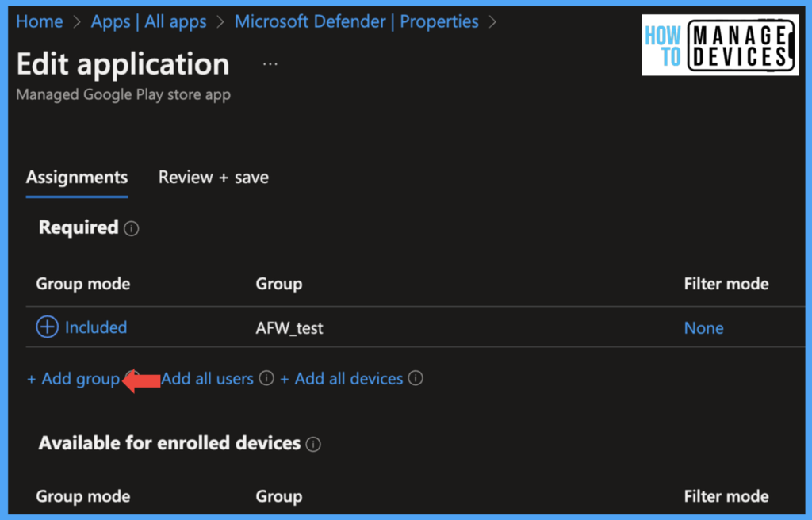Select the AFW_test group cell
The width and height of the screenshot is (812, 520).
click(x=289, y=328)
